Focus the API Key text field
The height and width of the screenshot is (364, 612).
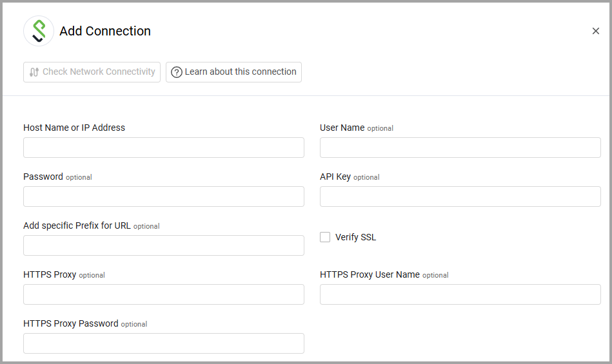pos(460,196)
